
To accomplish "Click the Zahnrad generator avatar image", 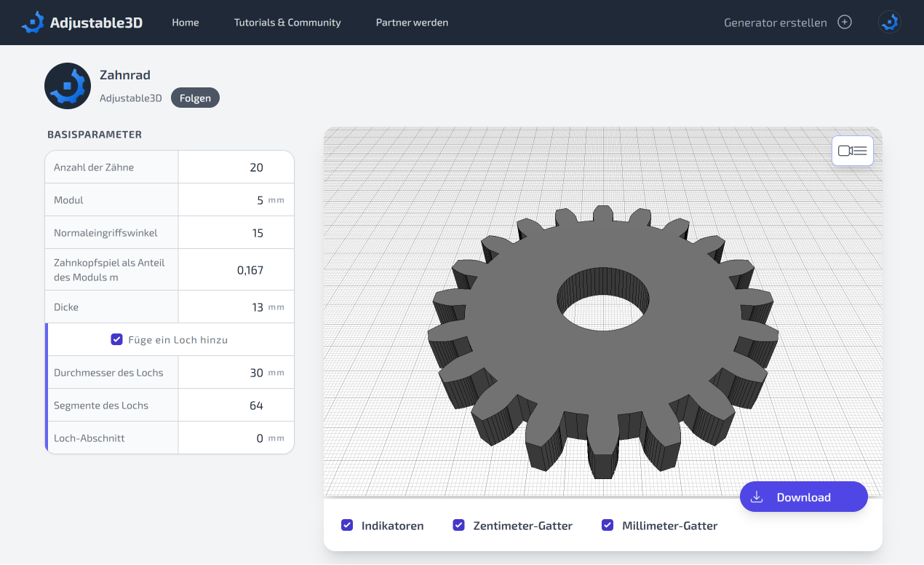I will point(68,86).
